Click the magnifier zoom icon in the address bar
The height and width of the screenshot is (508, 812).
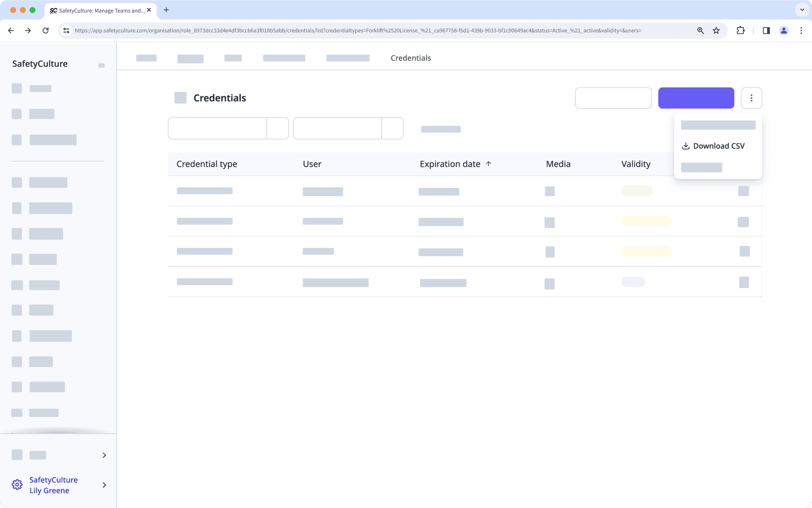pos(700,30)
